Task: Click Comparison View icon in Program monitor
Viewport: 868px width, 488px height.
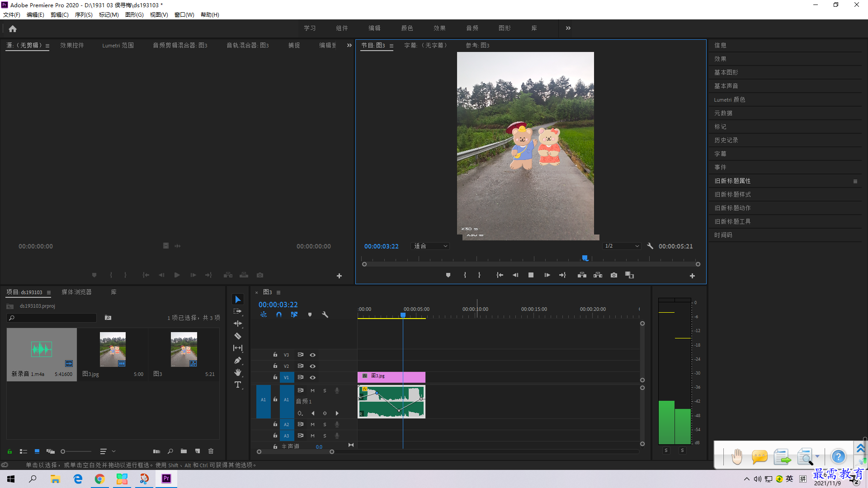Action: (629, 275)
